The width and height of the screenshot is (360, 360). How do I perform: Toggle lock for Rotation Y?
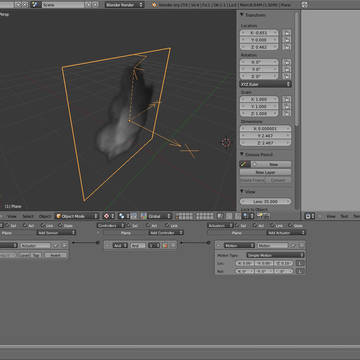pyautogui.click(x=286, y=69)
